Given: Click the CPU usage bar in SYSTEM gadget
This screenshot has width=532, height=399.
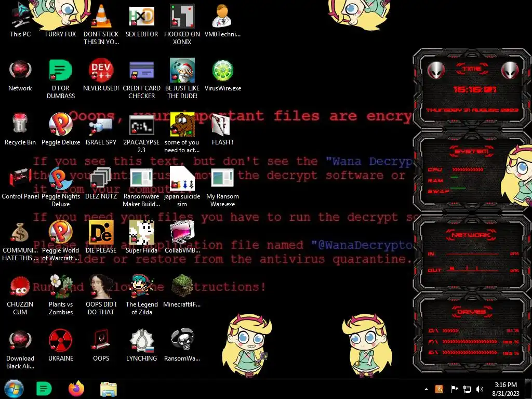Looking at the screenshot, I should (x=468, y=169).
